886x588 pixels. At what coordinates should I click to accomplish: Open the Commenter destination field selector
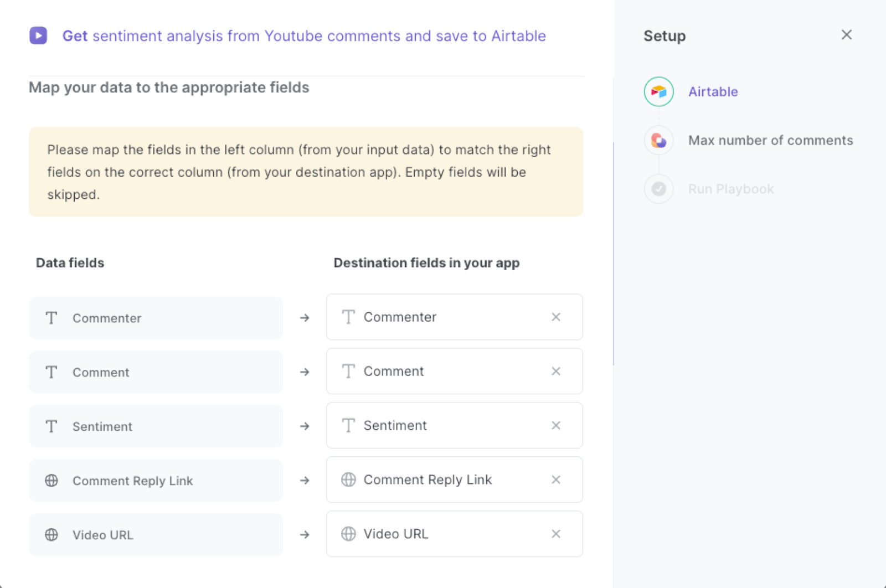[x=454, y=317]
